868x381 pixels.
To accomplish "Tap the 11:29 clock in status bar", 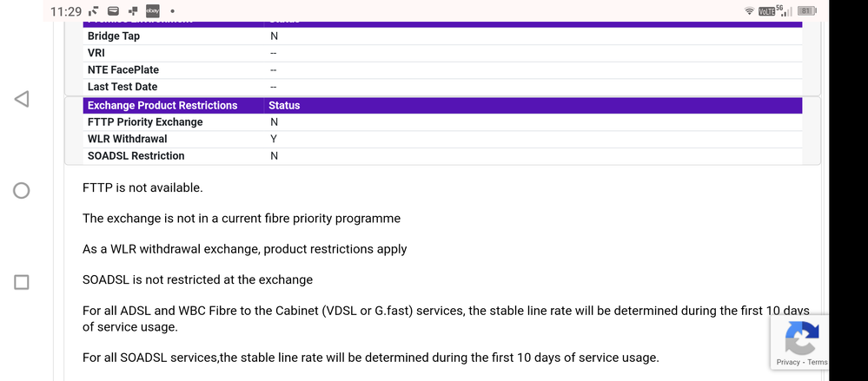I will pyautogui.click(x=66, y=11).
